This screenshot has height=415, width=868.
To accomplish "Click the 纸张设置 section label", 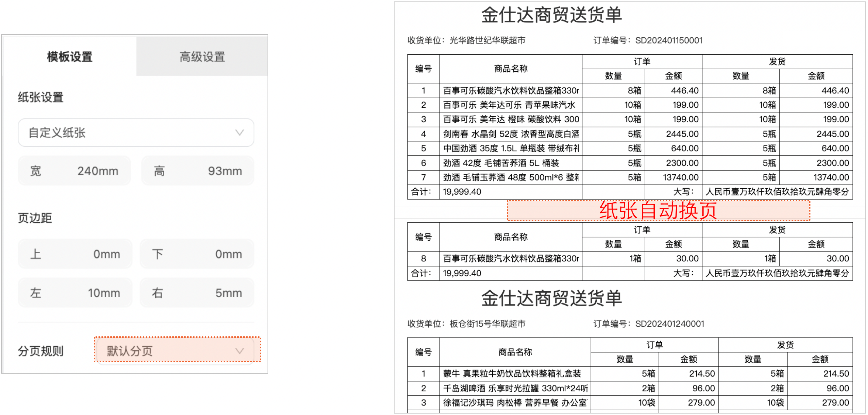I will [41, 97].
